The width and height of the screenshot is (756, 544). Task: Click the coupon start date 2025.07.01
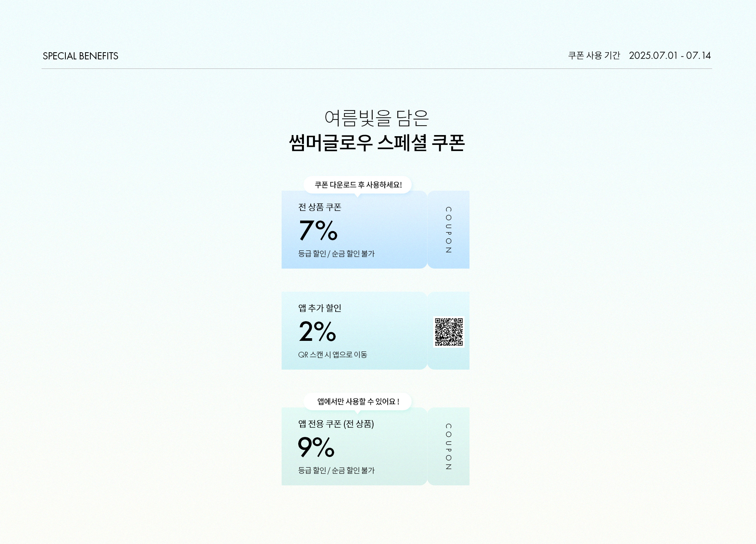[x=653, y=56]
